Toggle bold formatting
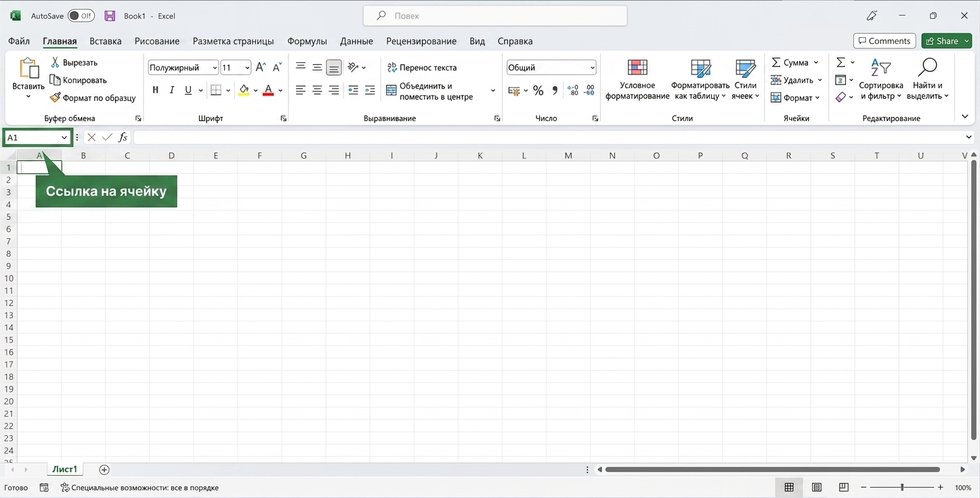This screenshot has height=498, width=980. point(156,90)
